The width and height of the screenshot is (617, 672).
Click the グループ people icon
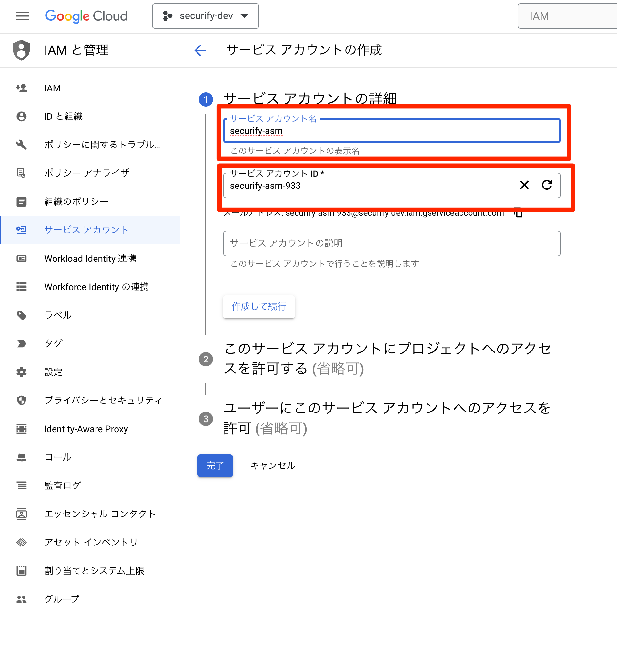click(x=21, y=599)
